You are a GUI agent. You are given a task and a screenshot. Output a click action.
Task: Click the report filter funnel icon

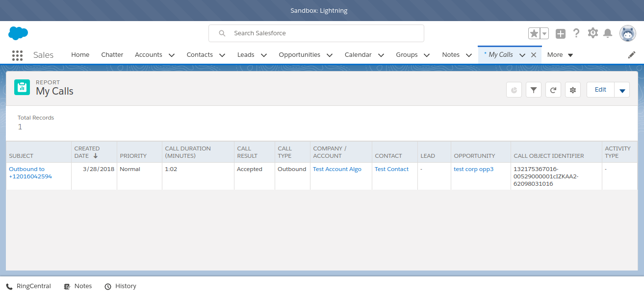(533, 90)
